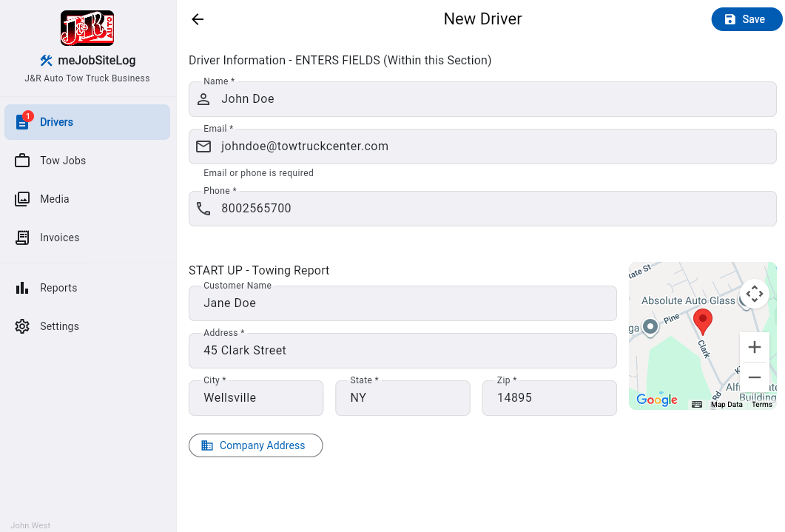785x532 pixels.
Task: Click the Customer Name input field
Action: 402,303
